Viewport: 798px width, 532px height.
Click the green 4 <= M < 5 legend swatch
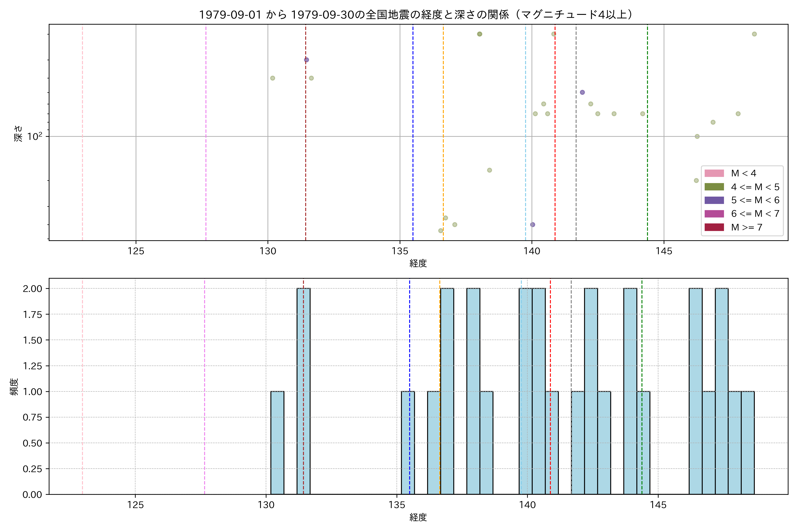714,187
